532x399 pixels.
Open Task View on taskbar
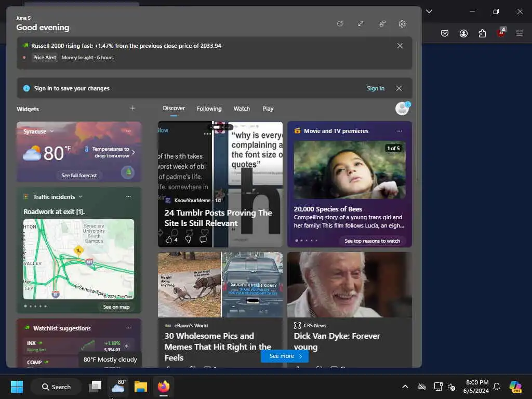tap(95, 387)
